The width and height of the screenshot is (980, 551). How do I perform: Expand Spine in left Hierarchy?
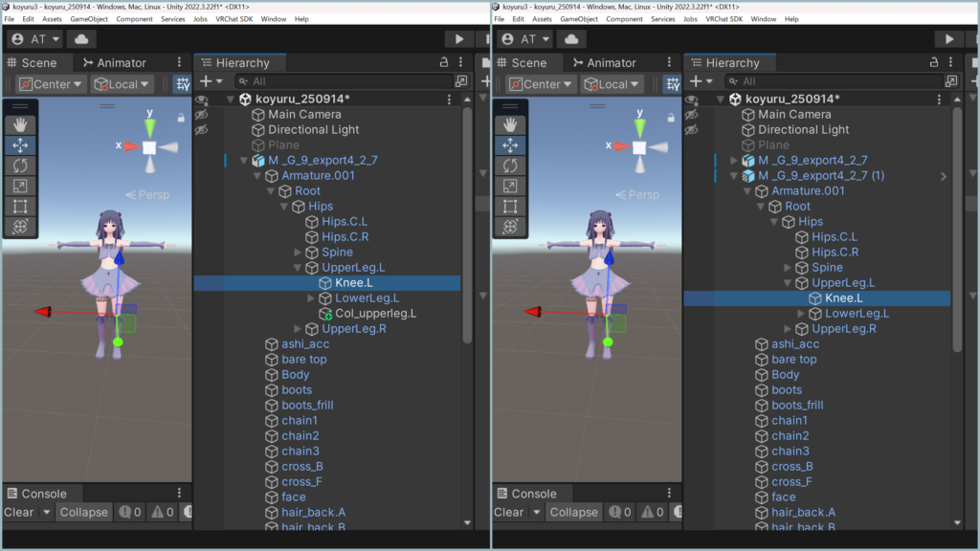tap(298, 253)
